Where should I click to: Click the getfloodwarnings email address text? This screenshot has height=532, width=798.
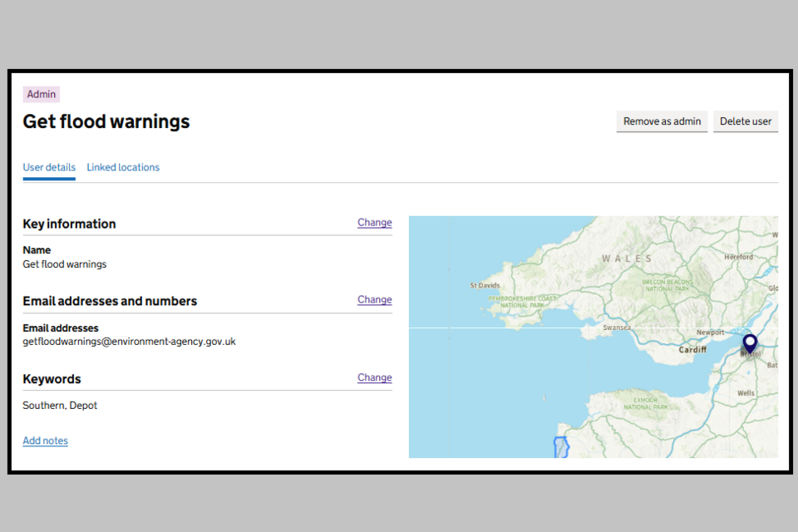point(129,342)
